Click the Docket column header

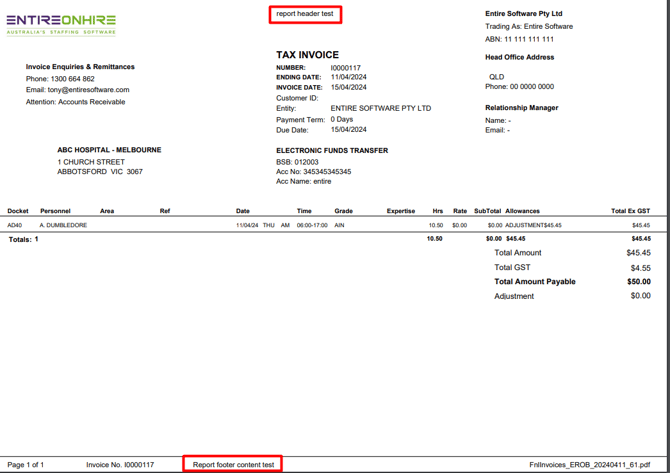pos(18,211)
